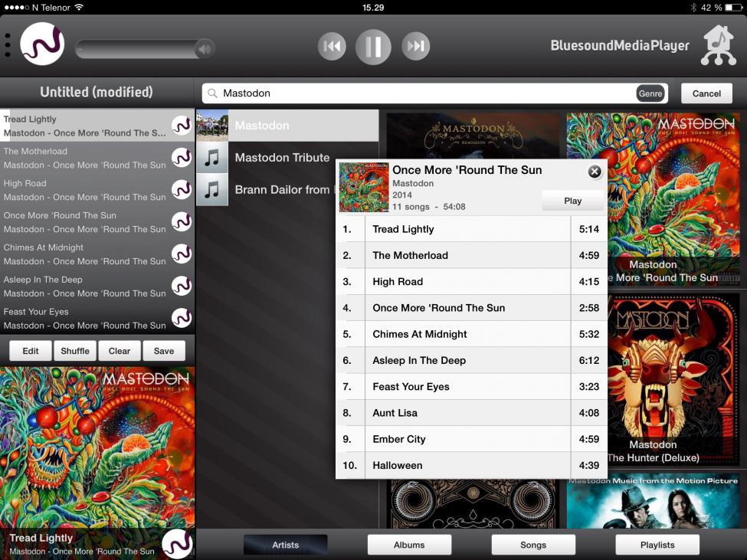This screenshot has width=747, height=560.
Task: Switch to the Playlists tab
Action: (x=657, y=545)
